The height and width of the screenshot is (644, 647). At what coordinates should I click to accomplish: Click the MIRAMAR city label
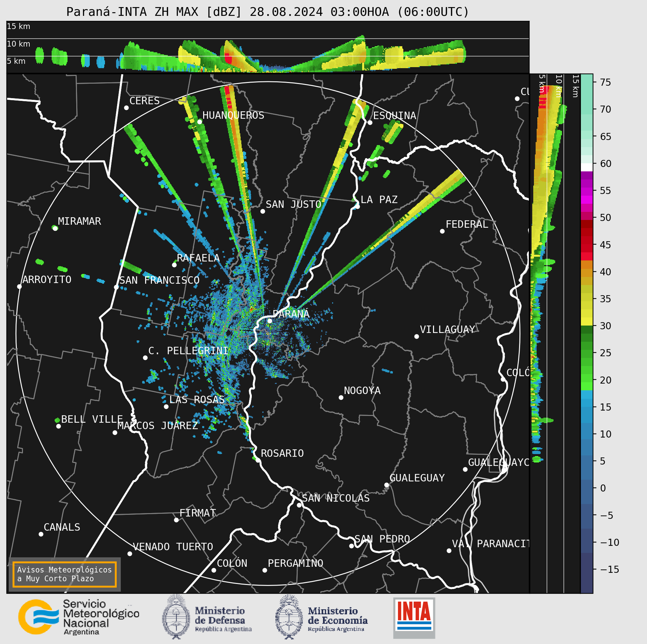[x=79, y=221]
